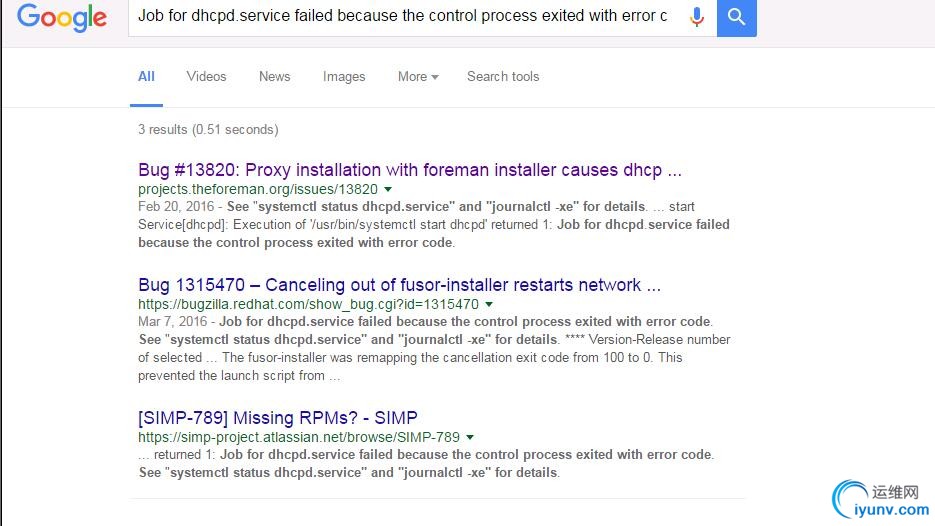Click the bugzilla.redhat.com show_bug URL text

(308, 304)
